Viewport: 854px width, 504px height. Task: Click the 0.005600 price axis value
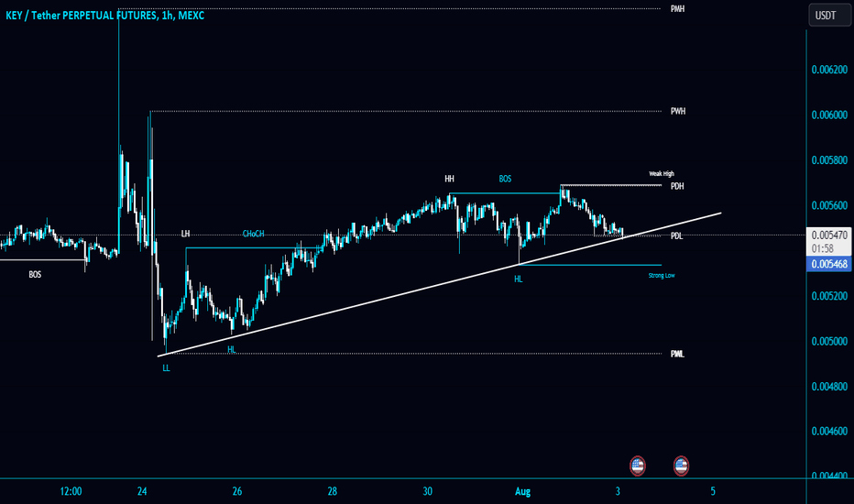829,205
